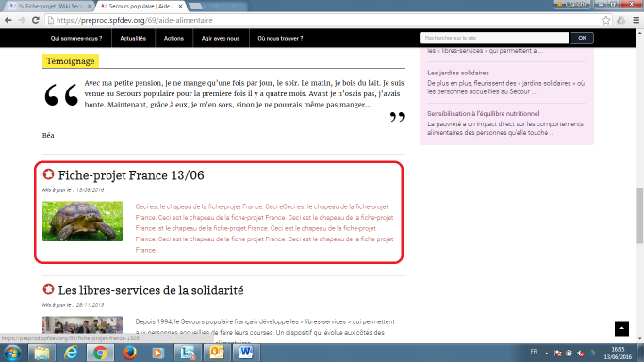Click the OK search button
This screenshot has width=644, height=362.
pyautogui.click(x=582, y=38)
